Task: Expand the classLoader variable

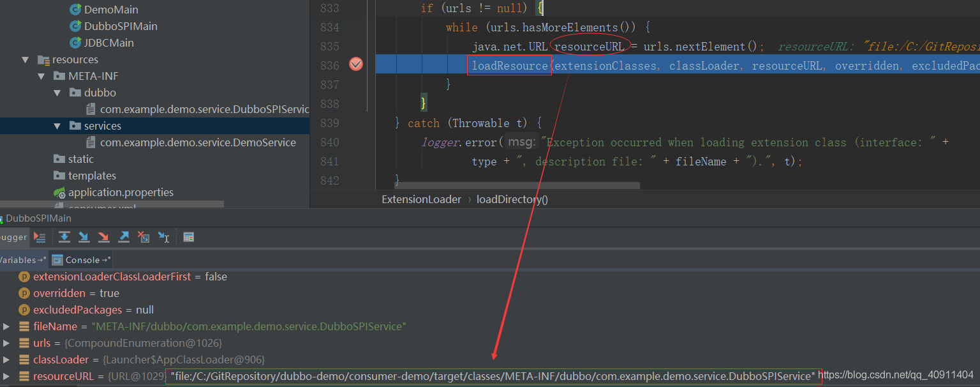Action: click(6, 360)
